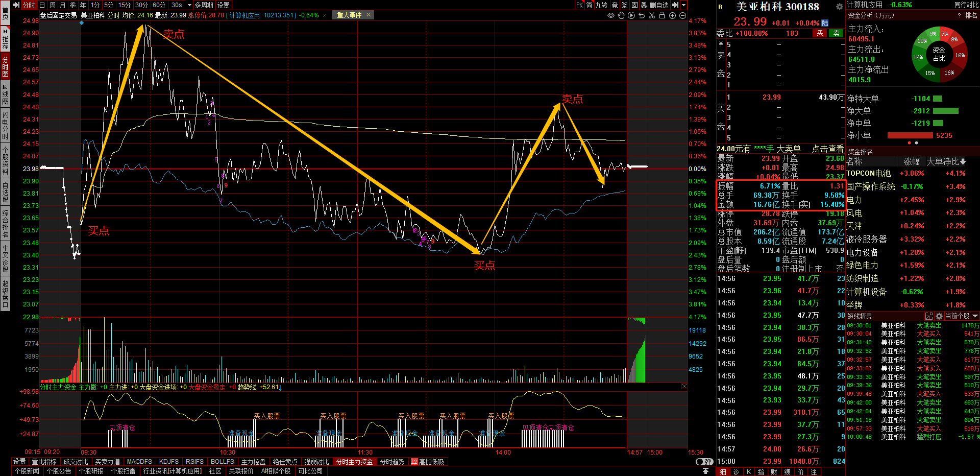The image size is (980, 476).
Task: Open the 综合排名 sidebar tab
Action: pyautogui.click(x=5, y=224)
